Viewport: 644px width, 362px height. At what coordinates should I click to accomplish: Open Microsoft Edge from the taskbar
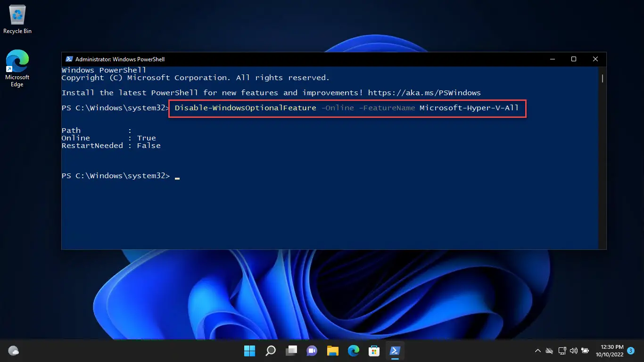(354, 351)
